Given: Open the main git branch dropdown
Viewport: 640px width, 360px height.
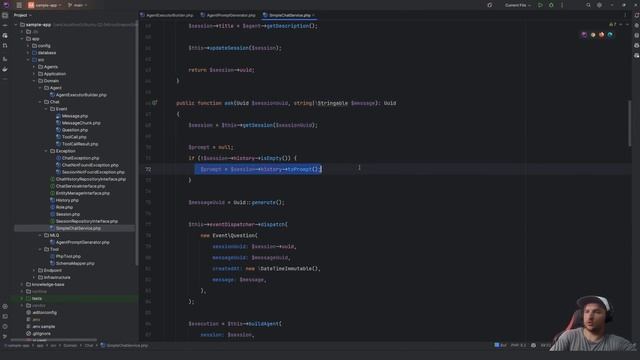Looking at the screenshot, I should point(77,5).
